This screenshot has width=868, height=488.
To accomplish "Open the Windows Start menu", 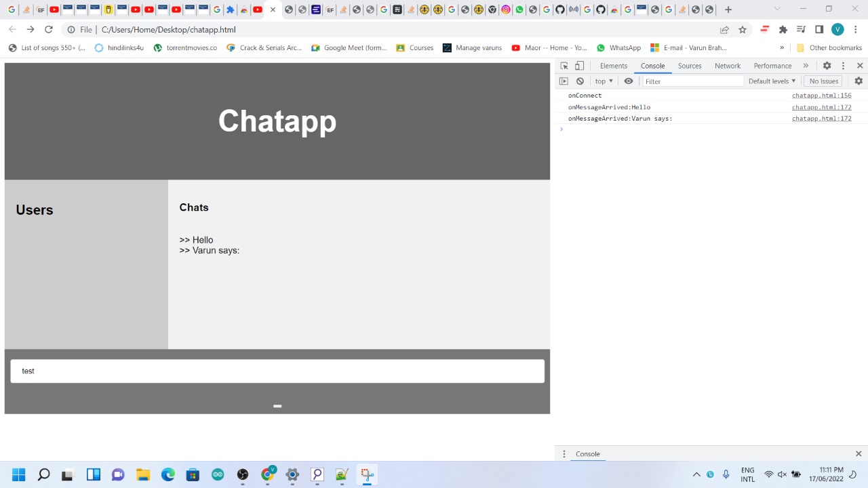I will [x=18, y=474].
